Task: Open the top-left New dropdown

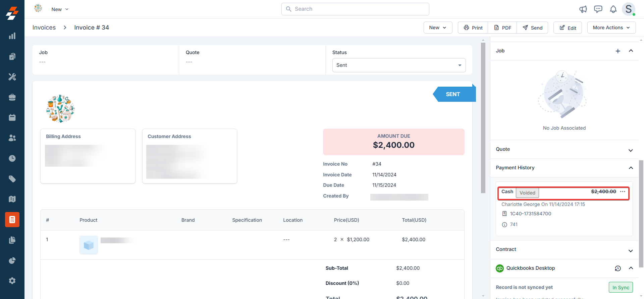Action: [x=60, y=9]
